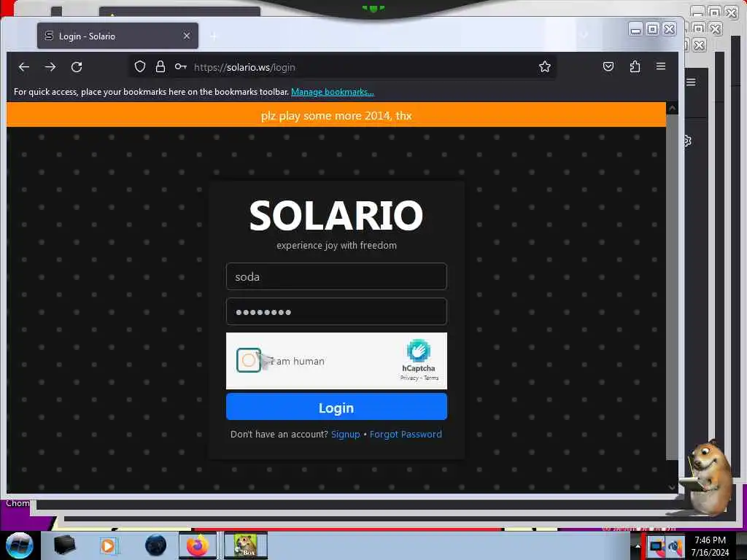This screenshot has width=747, height=560.
Task: Open the tab list dropdown chevron
Action: (x=584, y=35)
